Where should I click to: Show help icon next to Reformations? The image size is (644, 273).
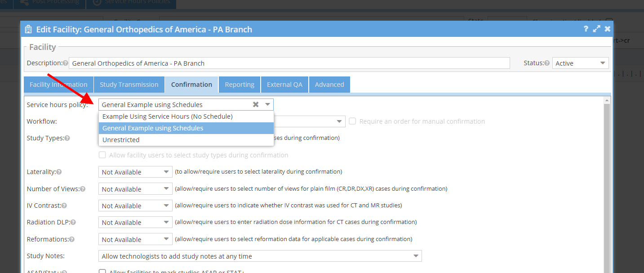pyautogui.click(x=72, y=240)
